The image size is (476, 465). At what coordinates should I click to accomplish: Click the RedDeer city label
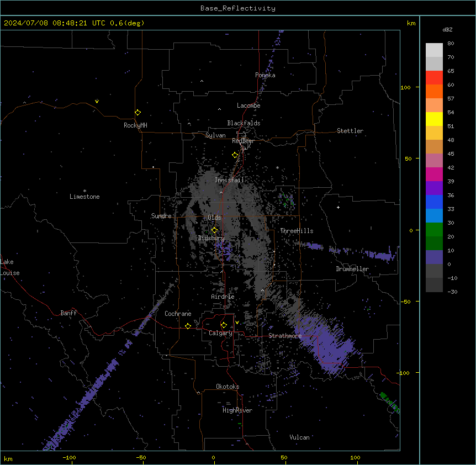[243, 141]
